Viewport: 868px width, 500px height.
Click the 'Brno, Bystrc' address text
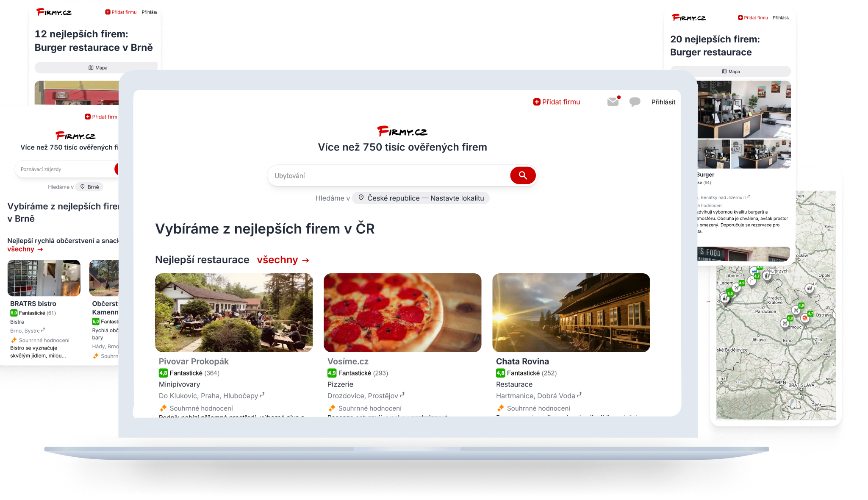25,331
